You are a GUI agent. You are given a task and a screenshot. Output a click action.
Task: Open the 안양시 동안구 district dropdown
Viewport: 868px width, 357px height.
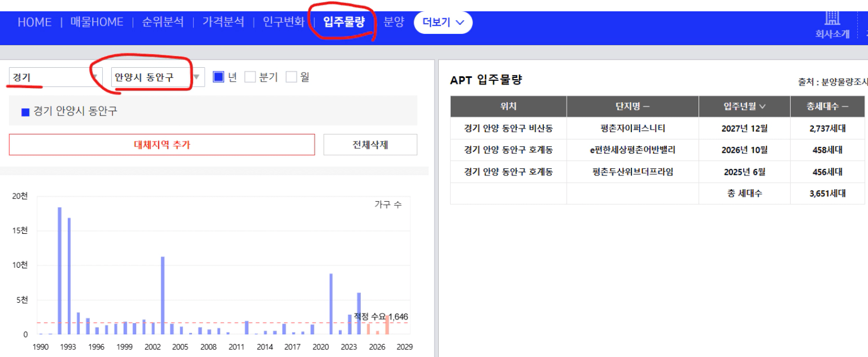tap(158, 77)
